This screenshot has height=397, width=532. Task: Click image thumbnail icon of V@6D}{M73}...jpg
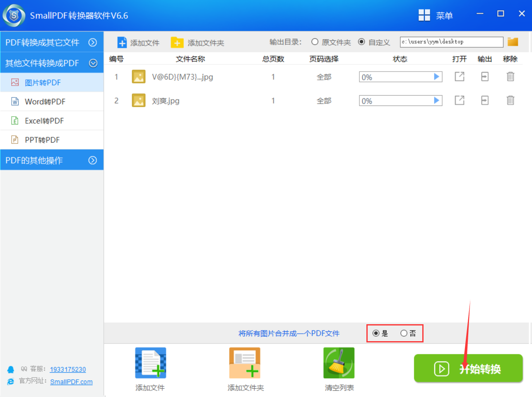(x=139, y=77)
